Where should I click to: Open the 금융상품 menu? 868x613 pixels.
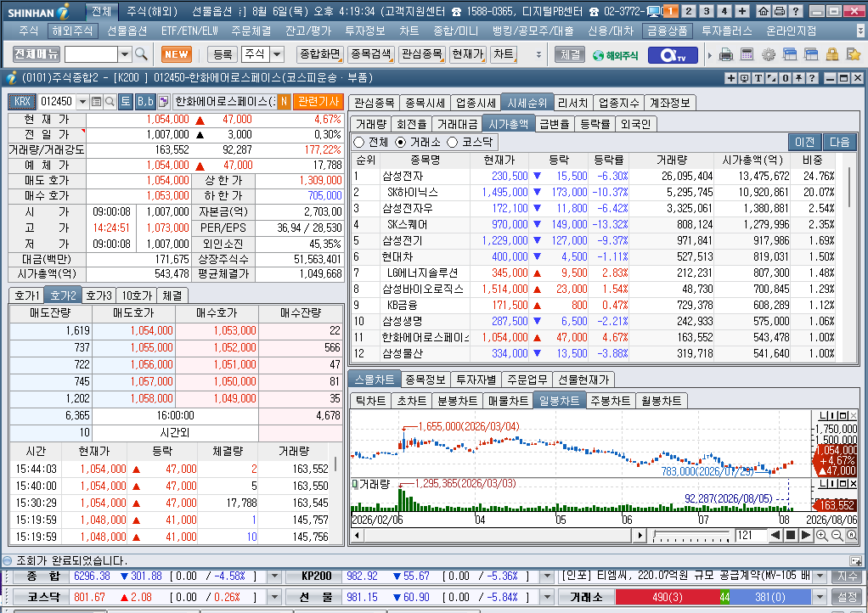tap(668, 31)
